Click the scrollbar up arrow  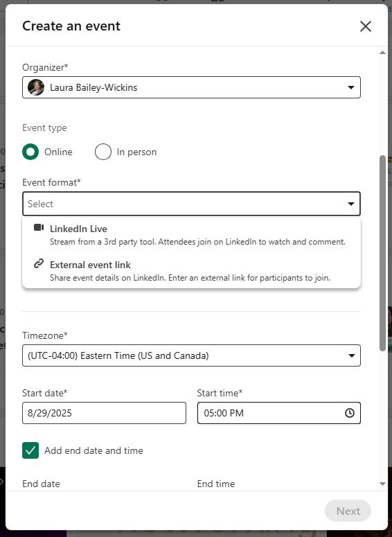[x=383, y=53]
